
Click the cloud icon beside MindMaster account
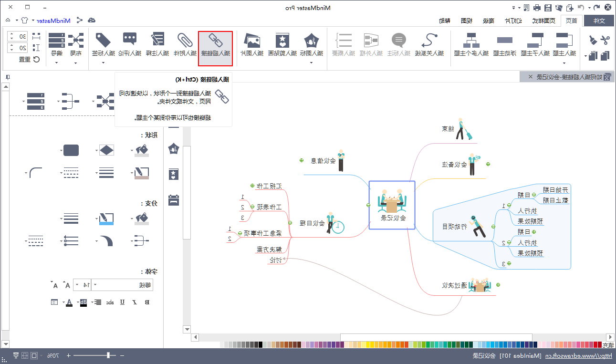tap(92, 20)
